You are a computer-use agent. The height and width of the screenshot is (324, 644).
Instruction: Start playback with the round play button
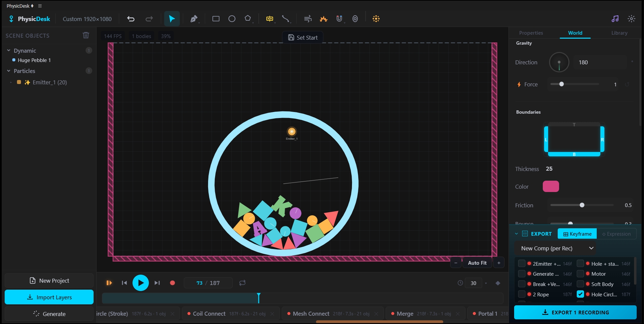[x=141, y=283]
